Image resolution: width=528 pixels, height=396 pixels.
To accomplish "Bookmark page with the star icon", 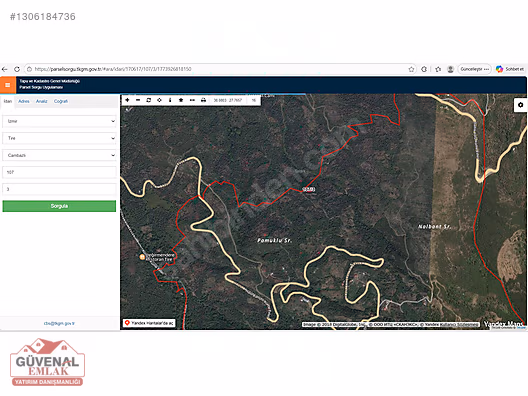I will [411, 69].
